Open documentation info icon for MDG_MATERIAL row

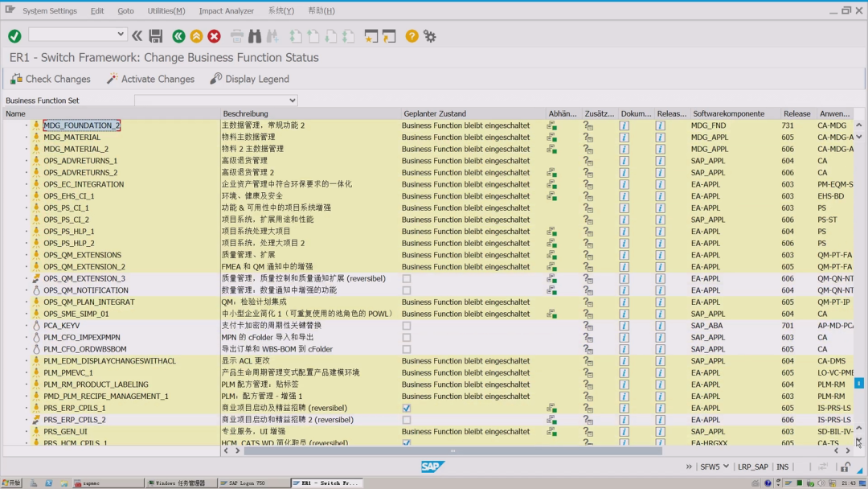pos(624,138)
